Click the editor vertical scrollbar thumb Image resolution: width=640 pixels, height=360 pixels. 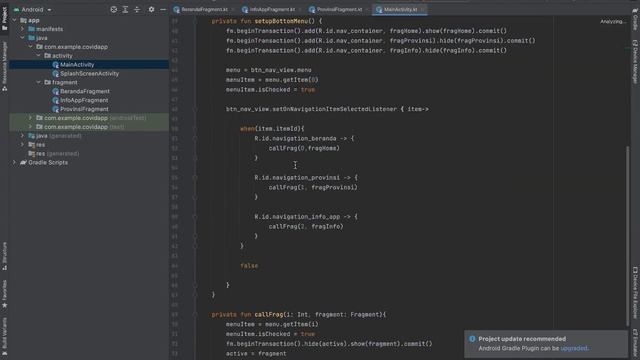(x=628, y=236)
